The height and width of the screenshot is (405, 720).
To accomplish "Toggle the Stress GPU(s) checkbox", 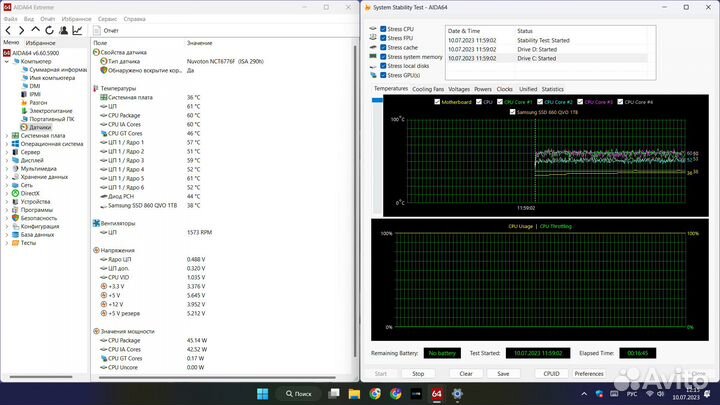I will [383, 75].
